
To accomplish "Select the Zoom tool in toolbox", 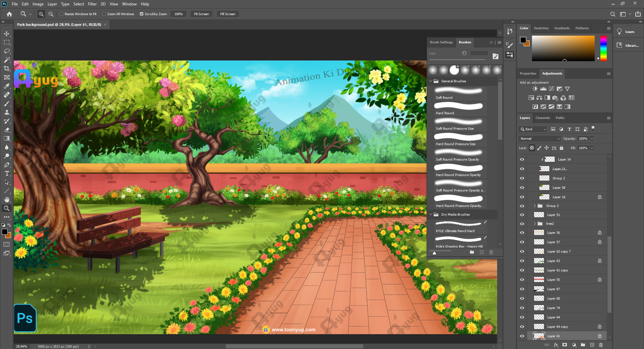I will (7, 208).
